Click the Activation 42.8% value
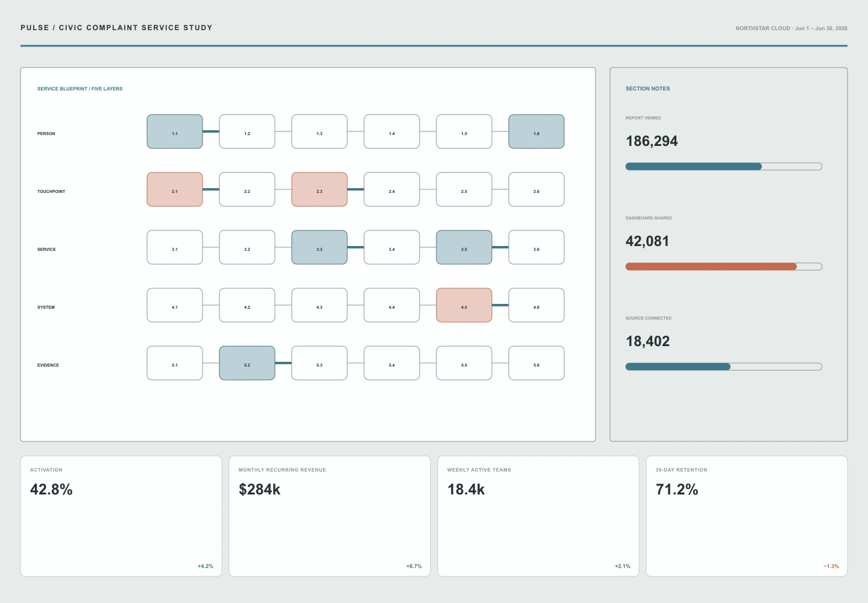The width and height of the screenshot is (868, 603). (51, 490)
